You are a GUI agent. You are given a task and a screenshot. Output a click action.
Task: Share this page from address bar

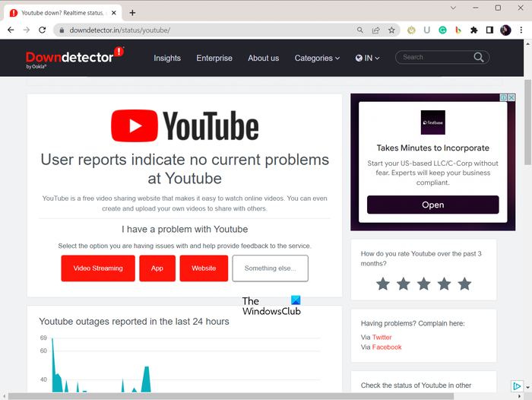coord(376,30)
